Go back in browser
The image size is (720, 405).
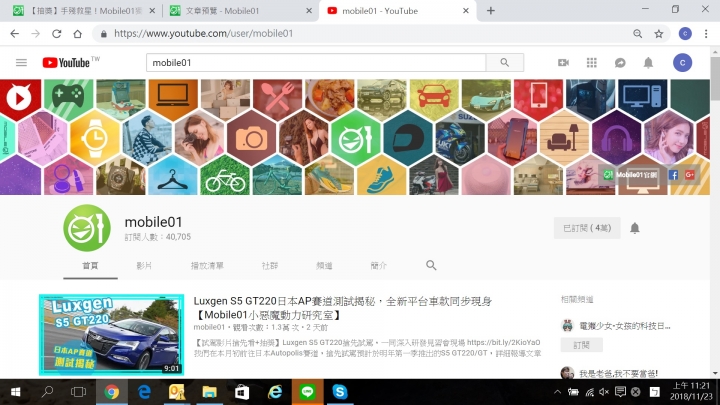[x=15, y=34]
